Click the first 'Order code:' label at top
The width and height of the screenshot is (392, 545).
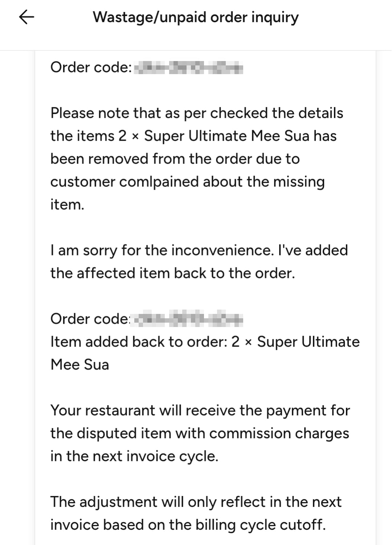tap(91, 67)
